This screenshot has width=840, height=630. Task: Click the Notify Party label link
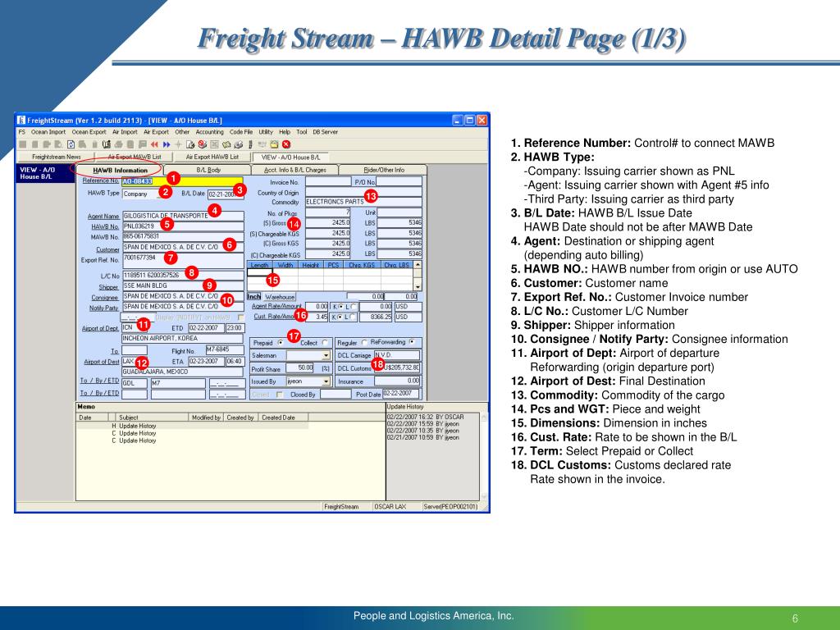point(104,308)
